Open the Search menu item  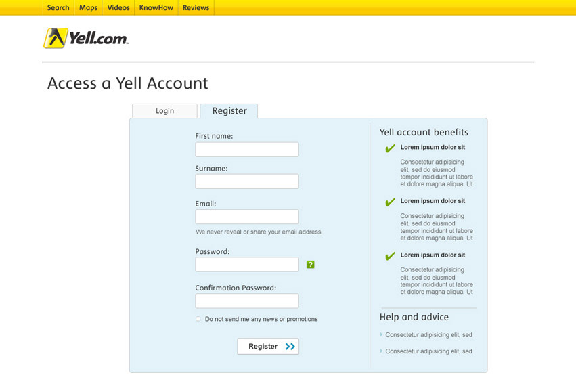pos(58,7)
